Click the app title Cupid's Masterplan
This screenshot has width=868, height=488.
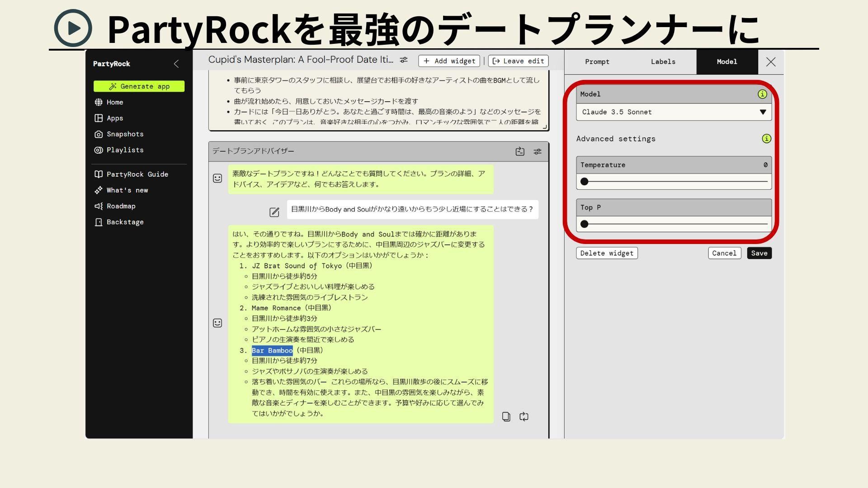coord(301,60)
